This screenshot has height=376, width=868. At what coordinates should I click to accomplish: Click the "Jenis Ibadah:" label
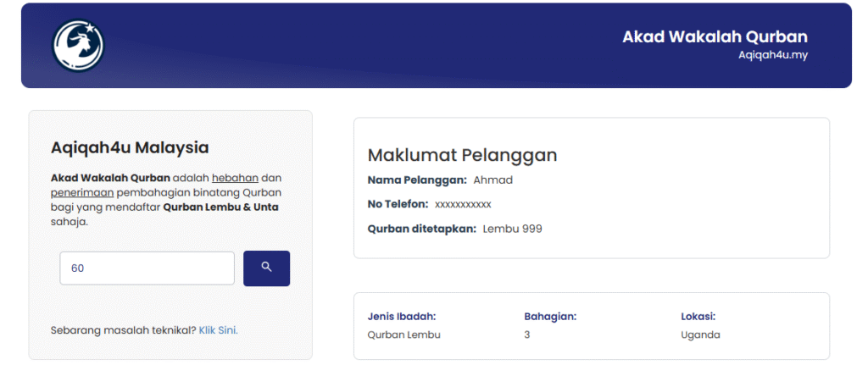[402, 316]
